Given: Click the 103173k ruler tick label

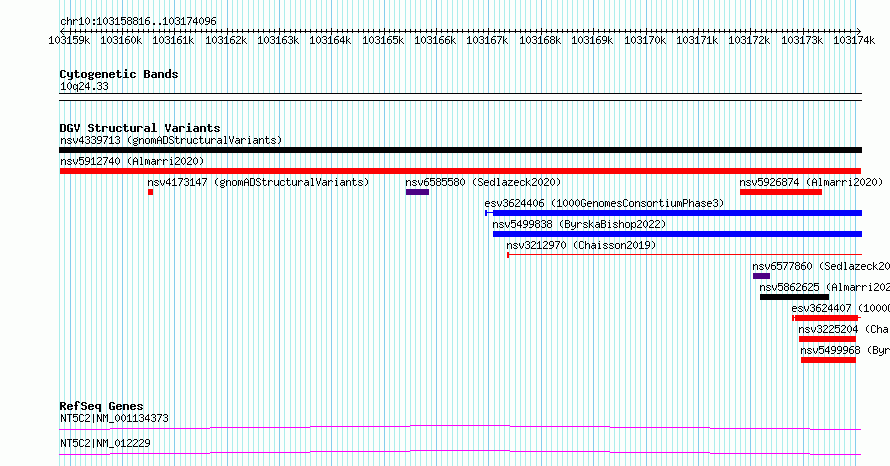Looking at the screenshot, I should click(x=802, y=40).
